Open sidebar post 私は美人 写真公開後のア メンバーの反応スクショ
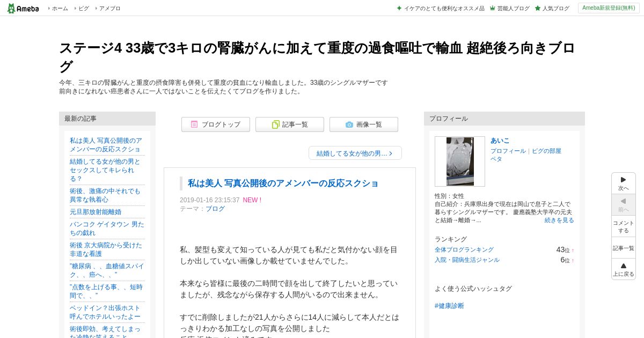 pyautogui.click(x=106, y=145)
